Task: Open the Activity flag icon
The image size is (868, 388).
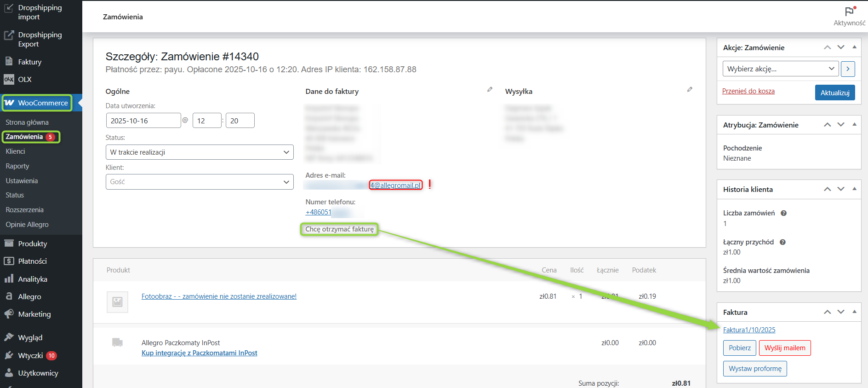Action: tap(849, 12)
